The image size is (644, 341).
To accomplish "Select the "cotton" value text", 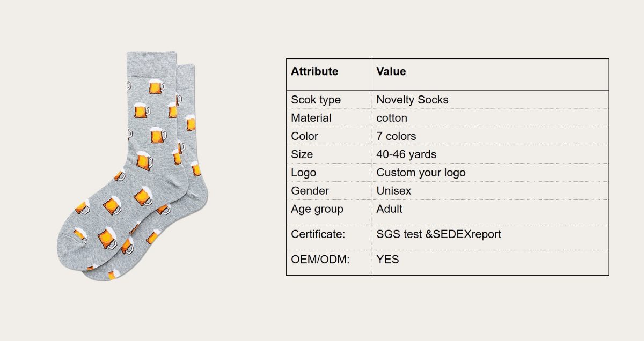I will (392, 118).
